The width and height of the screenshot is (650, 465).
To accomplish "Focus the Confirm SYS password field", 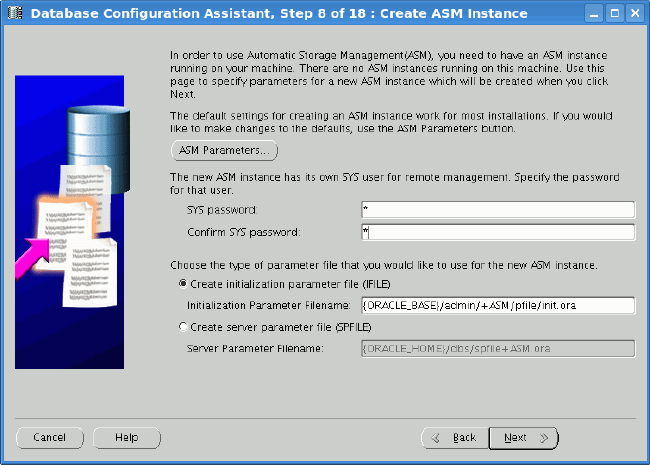I will pyautogui.click(x=498, y=232).
